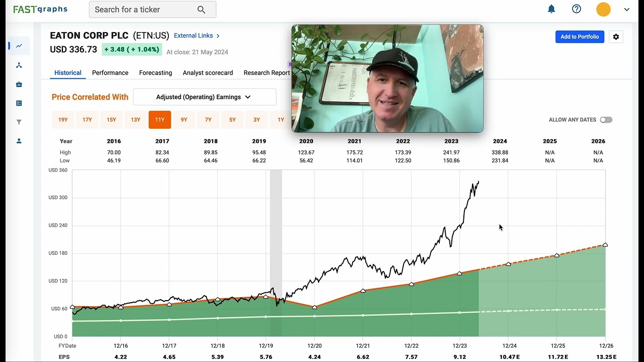Viewport: 644px width, 362px height.
Task: Open the list sidebar icon
Action: pyautogui.click(x=19, y=103)
